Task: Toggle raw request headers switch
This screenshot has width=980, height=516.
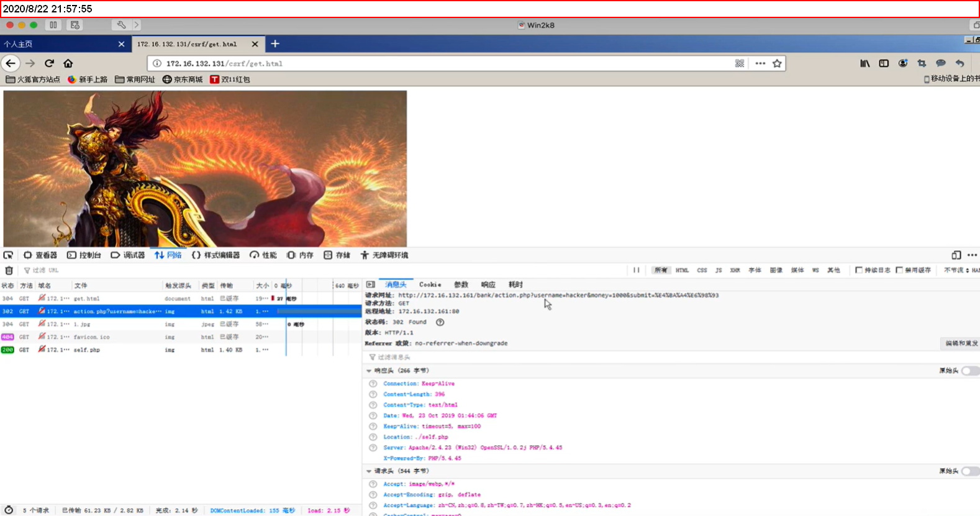Action: click(970, 471)
